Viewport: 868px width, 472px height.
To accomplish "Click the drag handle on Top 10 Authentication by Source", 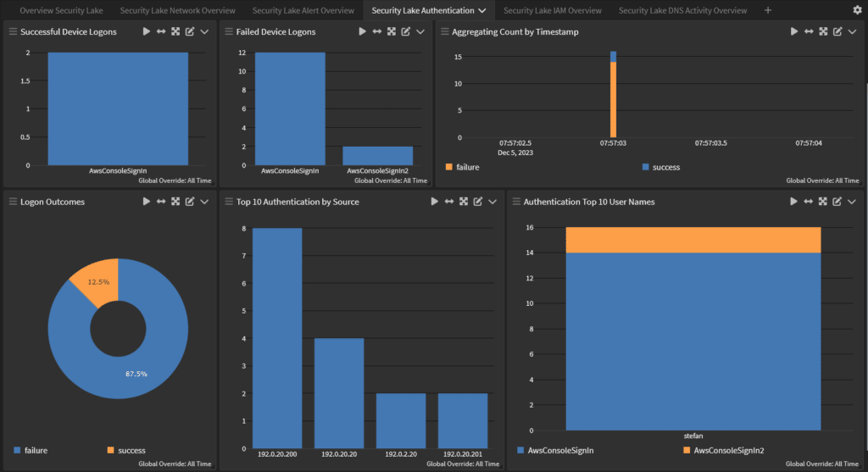I will [229, 202].
